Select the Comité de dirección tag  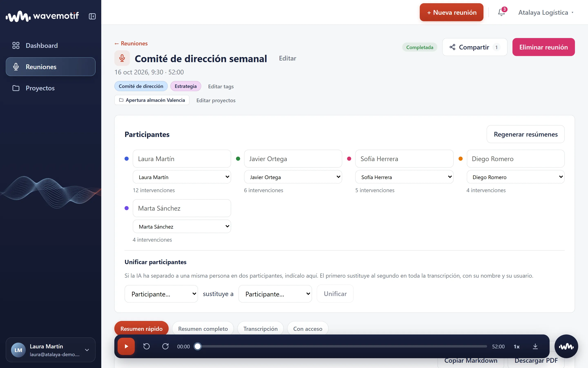click(x=141, y=86)
